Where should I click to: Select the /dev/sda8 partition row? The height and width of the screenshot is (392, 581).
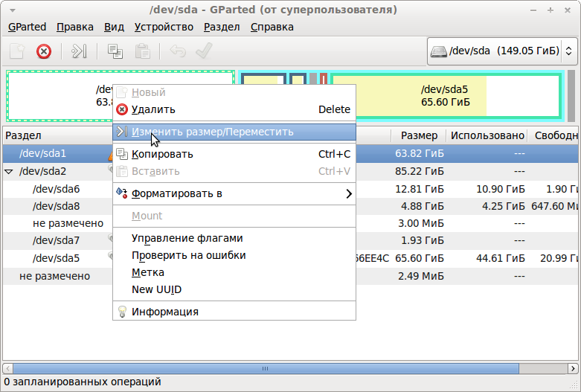coord(290,206)
